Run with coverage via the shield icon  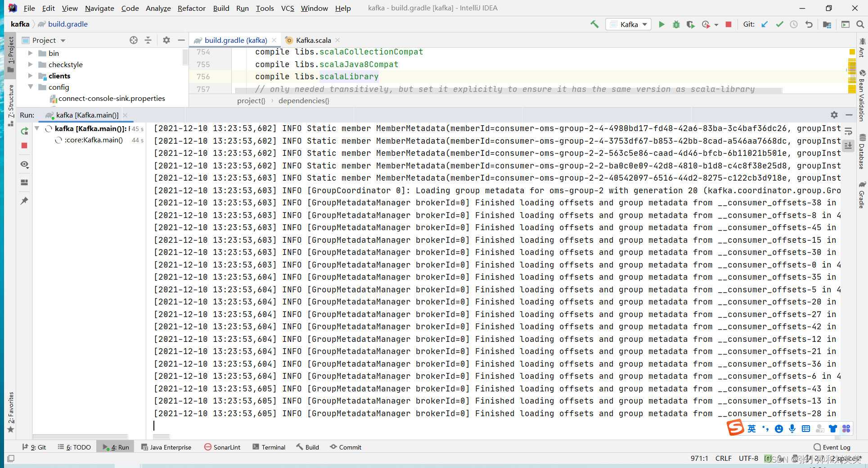pos(690,24)
